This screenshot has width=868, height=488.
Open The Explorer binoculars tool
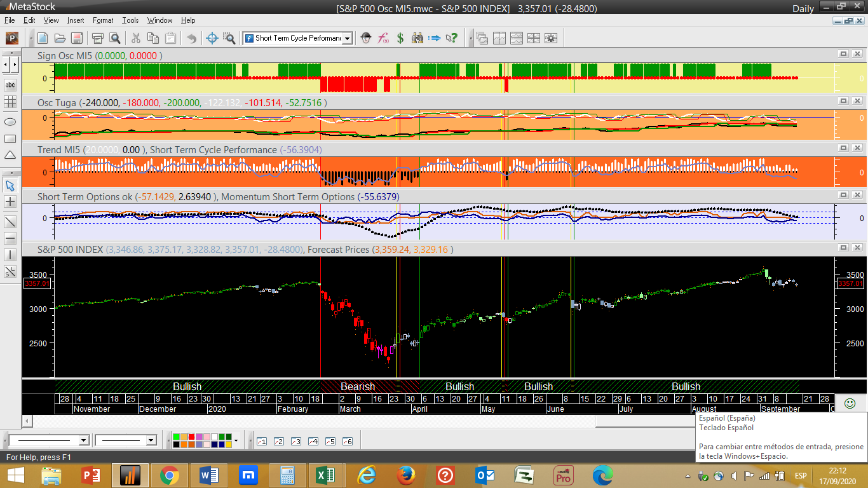pos(417,38)
